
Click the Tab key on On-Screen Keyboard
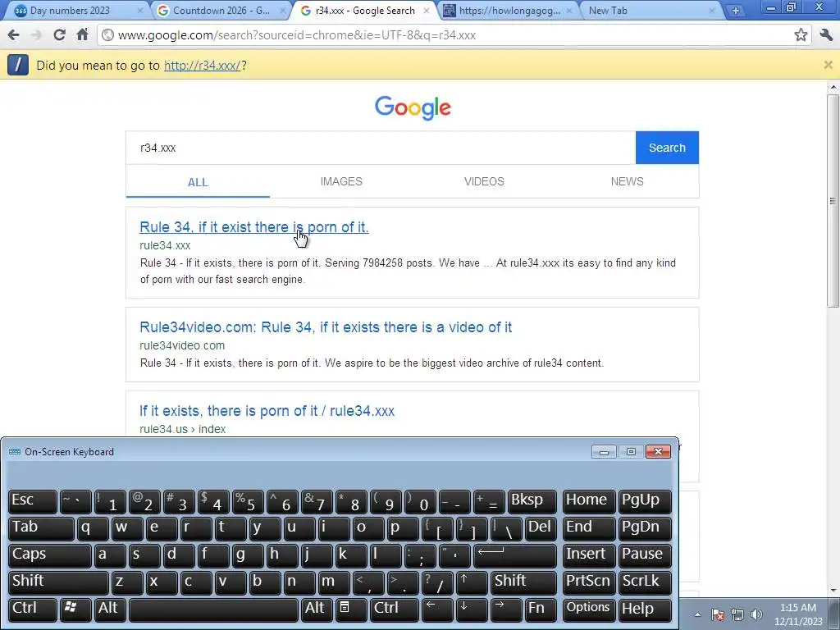41,528
